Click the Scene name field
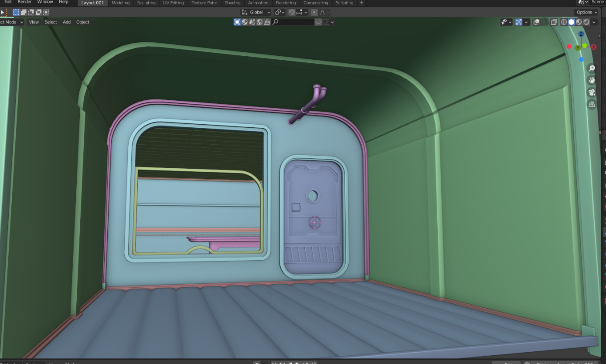 point(598,2)
